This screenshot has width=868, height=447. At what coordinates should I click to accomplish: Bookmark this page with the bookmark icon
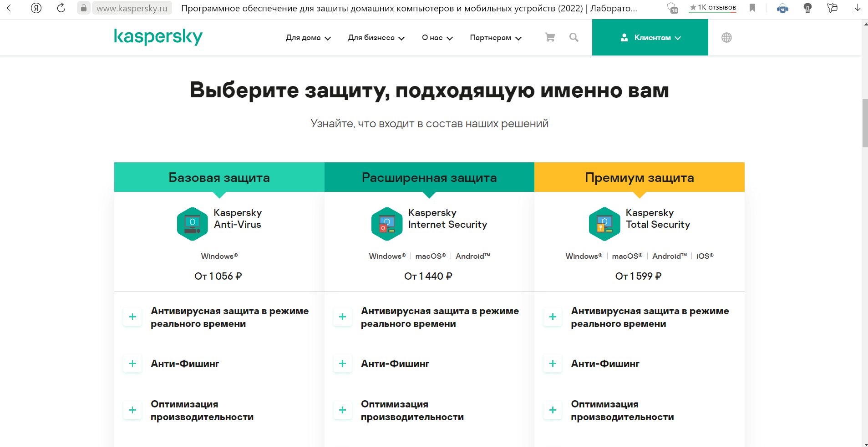(x=752, y=8)
